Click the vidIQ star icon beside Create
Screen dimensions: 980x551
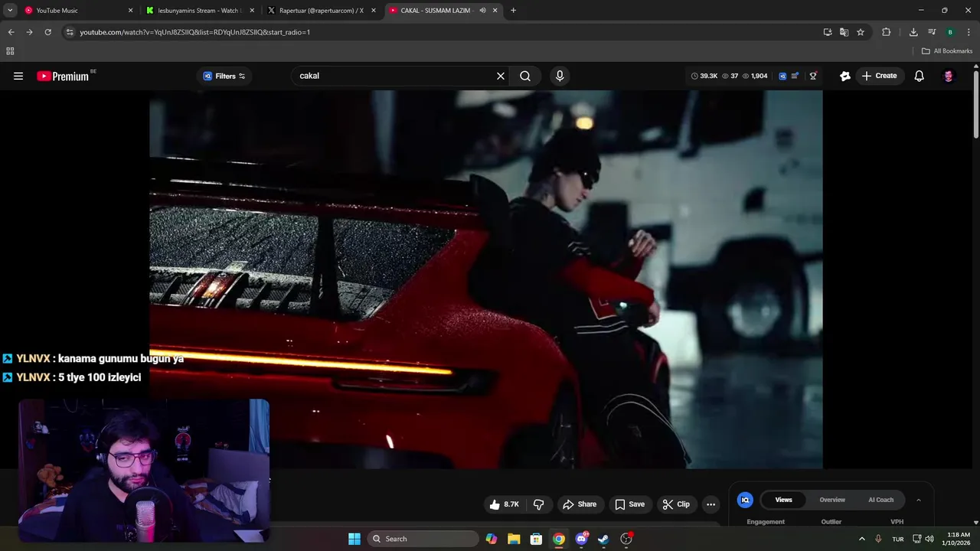(845, 76)
